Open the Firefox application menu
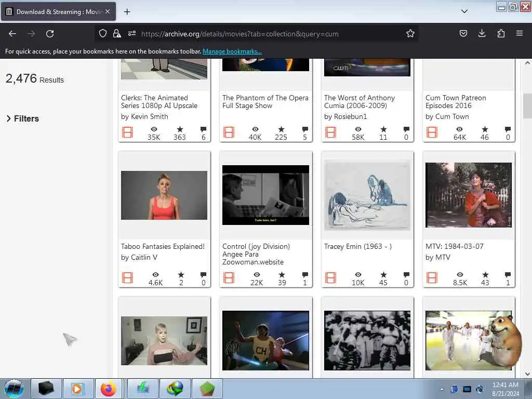 pyautogui.click(x=520, y=33)
